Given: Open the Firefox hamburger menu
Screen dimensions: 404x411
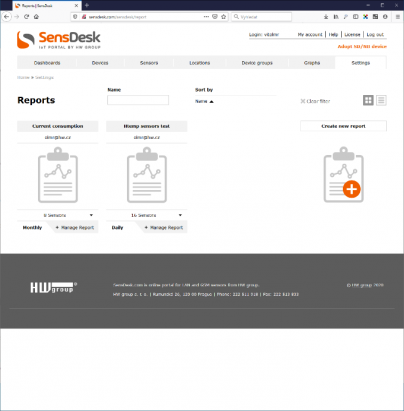Looking at the screenshot, I should click(398, 17).
